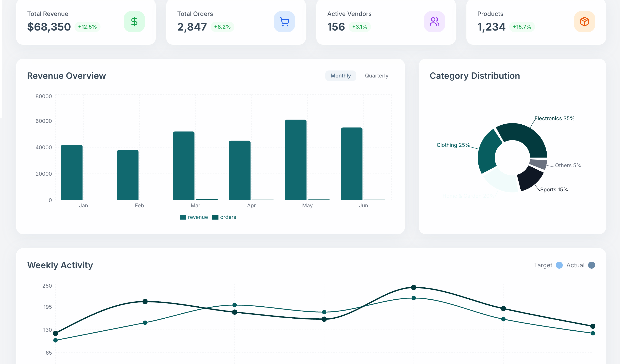Switch to the Quarterly revenue view

pyautogui.click(x=376, y=76)
